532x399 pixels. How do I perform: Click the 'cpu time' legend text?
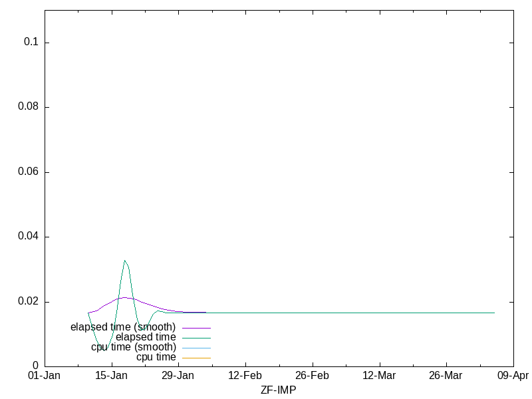[156, 357]
